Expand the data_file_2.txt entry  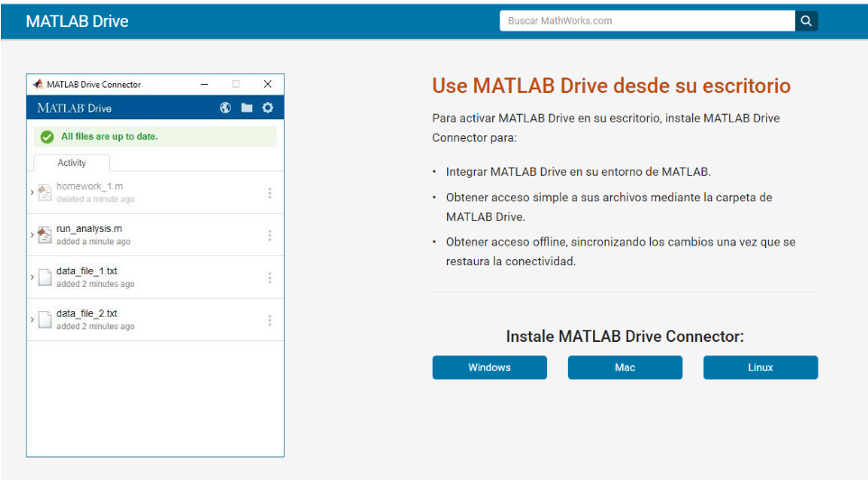pyautogui.click(x=32, y=319)
